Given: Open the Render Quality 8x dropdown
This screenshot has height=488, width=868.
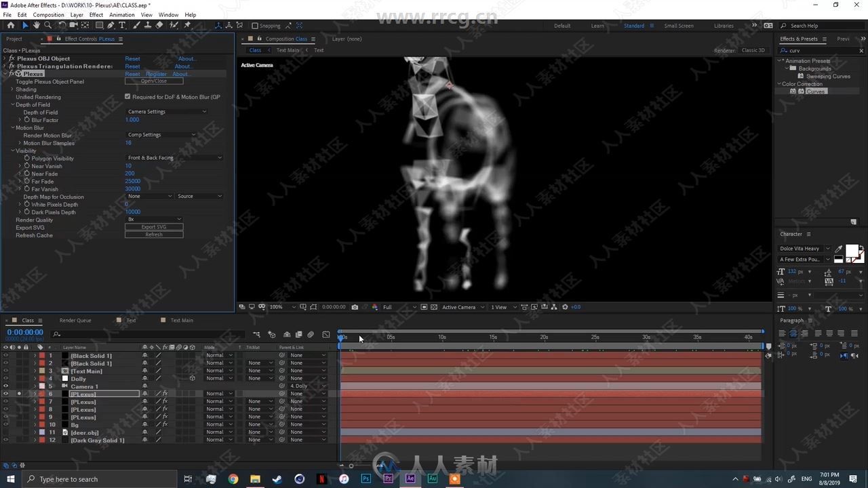Looking at the screenshot, I should [x=154, y=220].
